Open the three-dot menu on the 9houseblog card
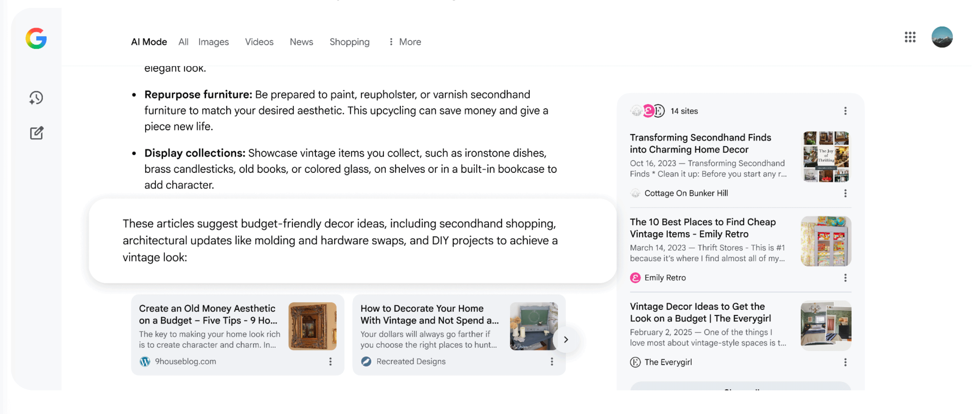Viewport: 980px width, 414px height. point(330,362)
